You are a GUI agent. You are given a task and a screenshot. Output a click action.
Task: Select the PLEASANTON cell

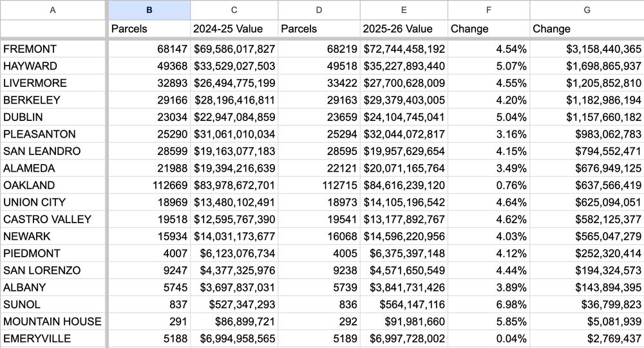pos(53,134)
